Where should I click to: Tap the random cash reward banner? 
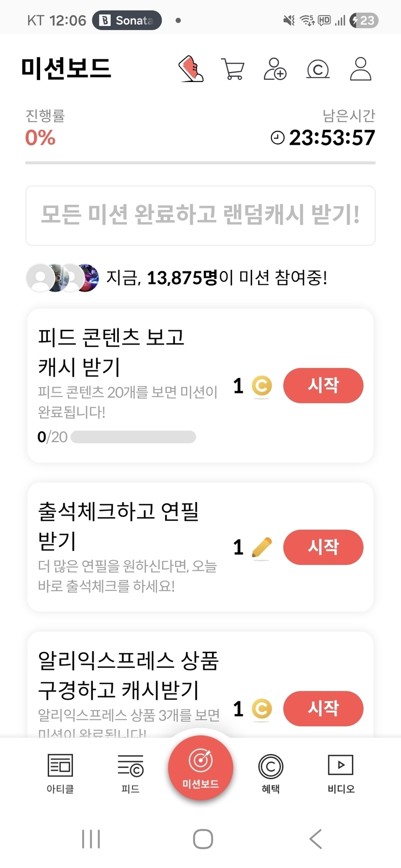pyautogui.click(x=200, y=215)
